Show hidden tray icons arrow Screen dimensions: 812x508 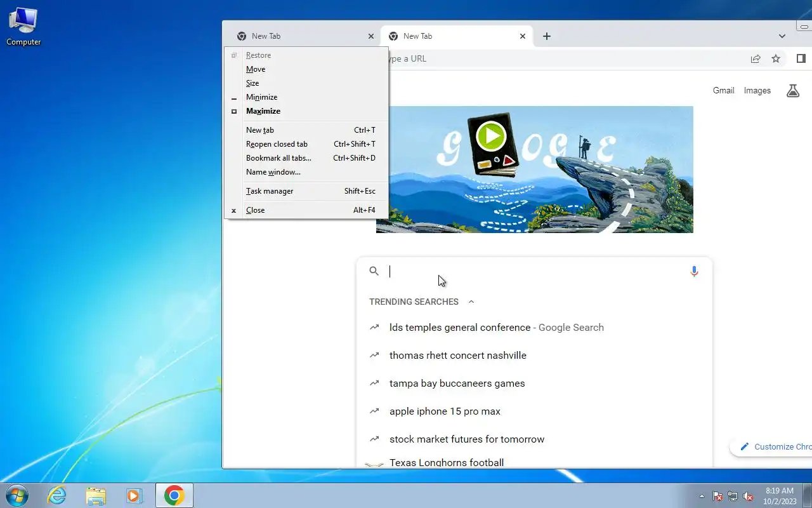tap(702, 496)
